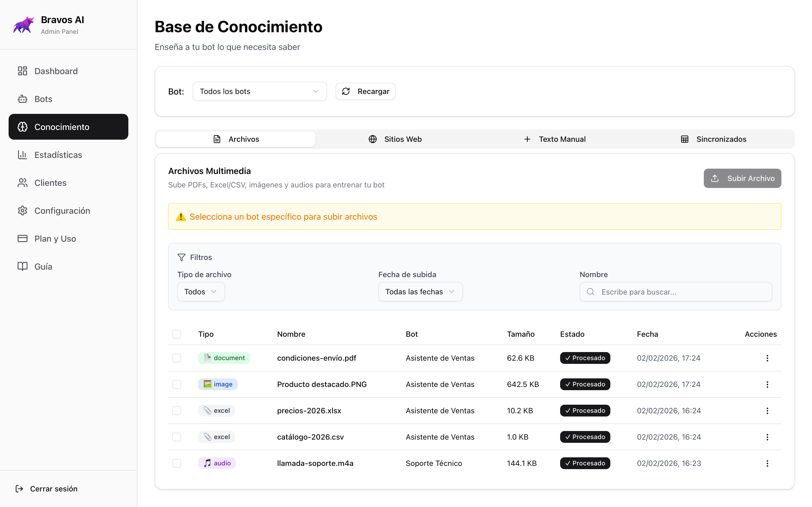This screenshot has height=507, width=812.
Task: Click the Clientes people icon
Action: click(23, 183)
